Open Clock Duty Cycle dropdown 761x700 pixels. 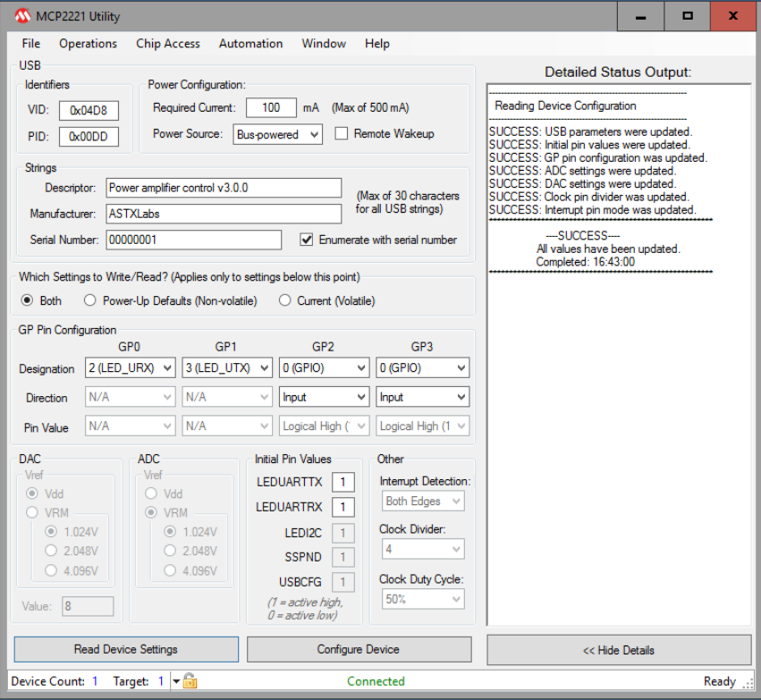(x=423, y=599)
